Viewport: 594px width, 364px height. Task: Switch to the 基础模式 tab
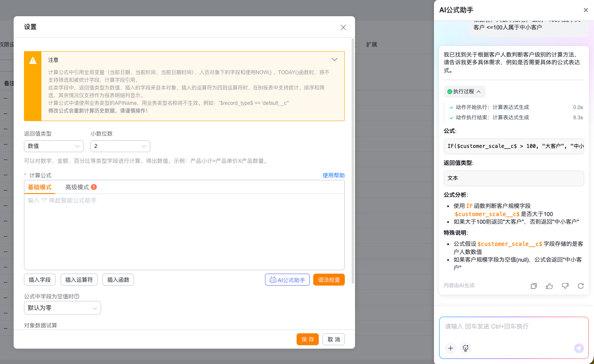(40, 187)
